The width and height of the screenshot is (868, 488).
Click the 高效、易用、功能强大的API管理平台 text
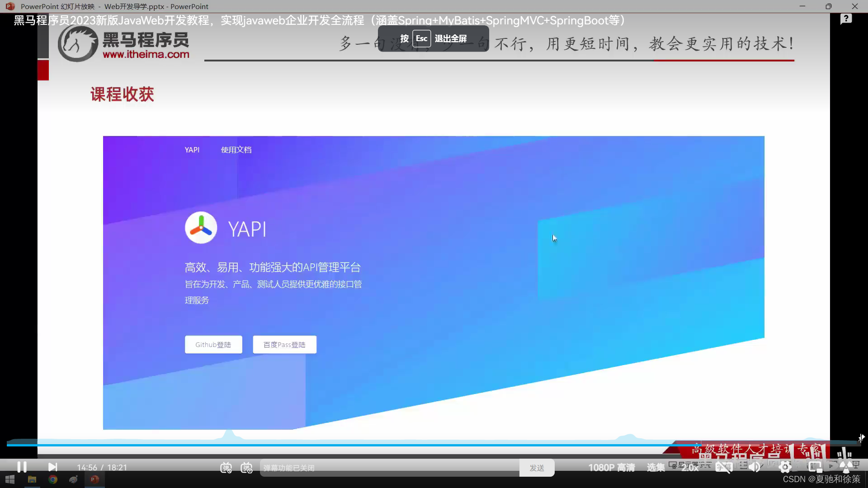(x=273, y=267)
